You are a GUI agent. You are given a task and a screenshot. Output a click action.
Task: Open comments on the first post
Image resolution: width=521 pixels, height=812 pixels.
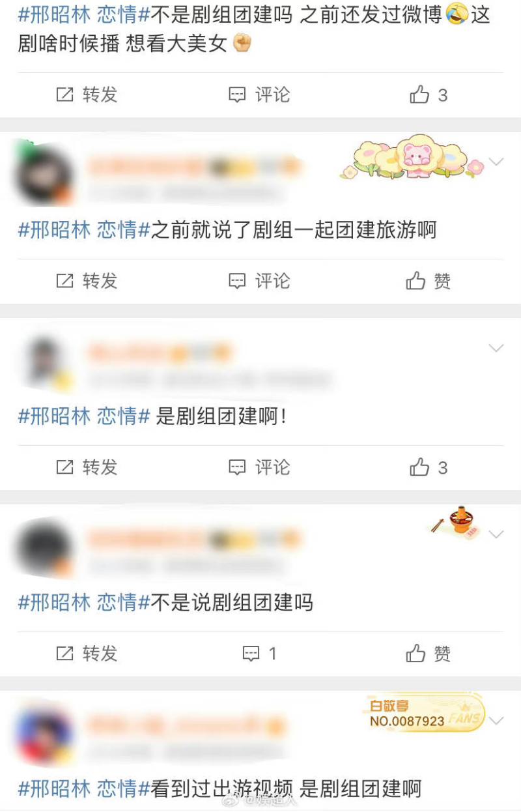(259, 95)
